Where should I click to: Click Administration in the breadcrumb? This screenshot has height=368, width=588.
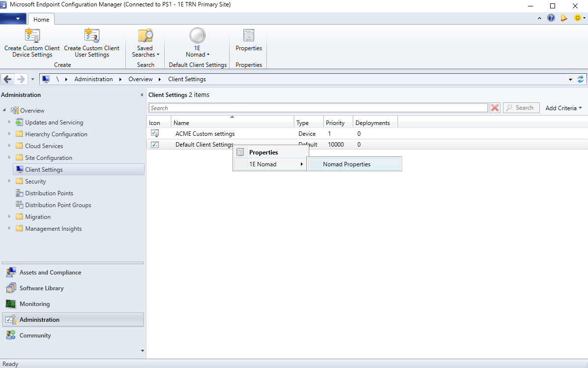93,79
